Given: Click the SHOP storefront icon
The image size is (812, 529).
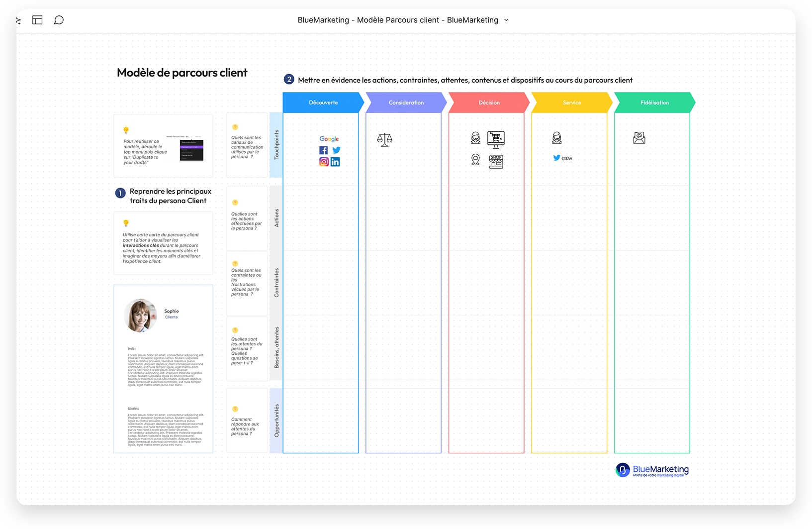Looking at the screenshot, I should [x=496, y=161].
